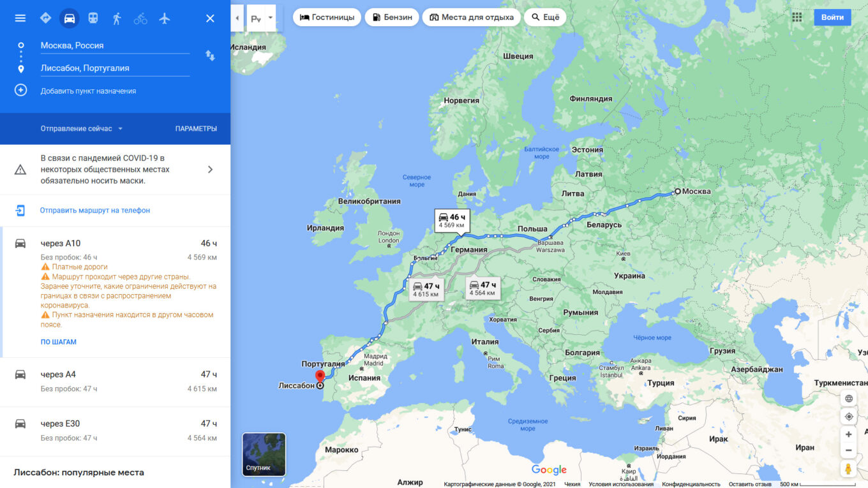Open the keyboard language dropdown
Image resolution: width=868 pixels, height=488 pixels.
[263, 18]
